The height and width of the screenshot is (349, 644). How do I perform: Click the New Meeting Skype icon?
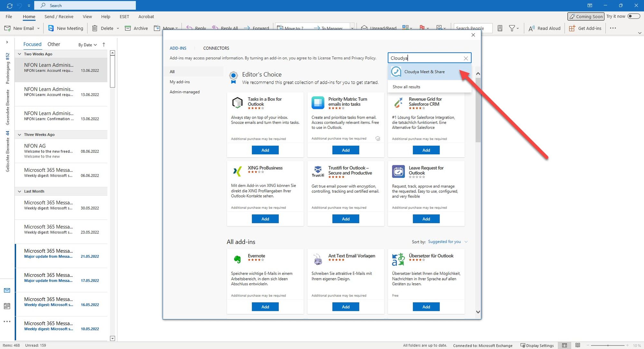pyautogui.click(x=51, y=28)
